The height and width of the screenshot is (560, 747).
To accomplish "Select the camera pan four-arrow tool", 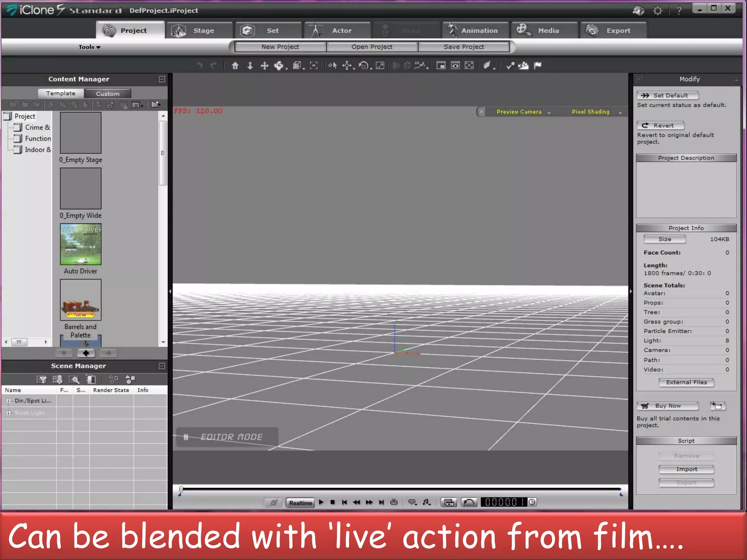I will 264,66.
